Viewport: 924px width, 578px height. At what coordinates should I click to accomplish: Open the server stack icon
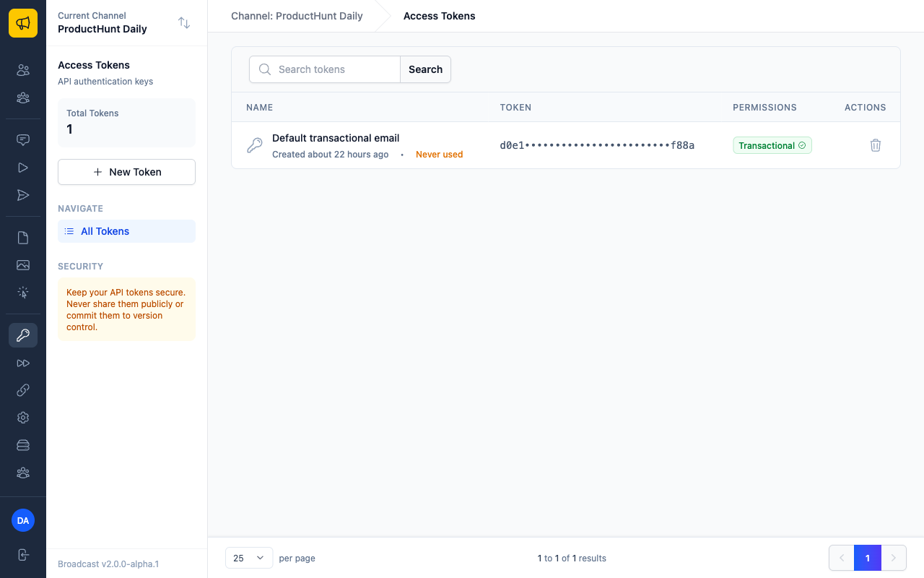(23, 445)
